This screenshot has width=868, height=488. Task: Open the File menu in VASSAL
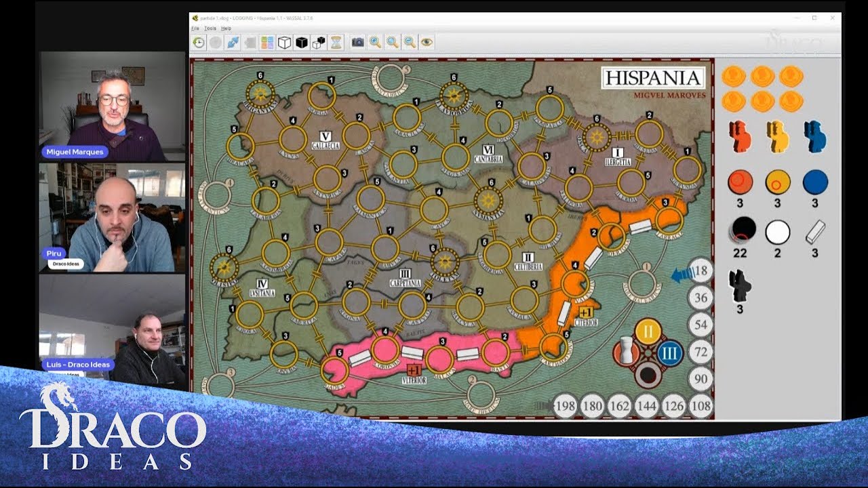coord(195,28)
